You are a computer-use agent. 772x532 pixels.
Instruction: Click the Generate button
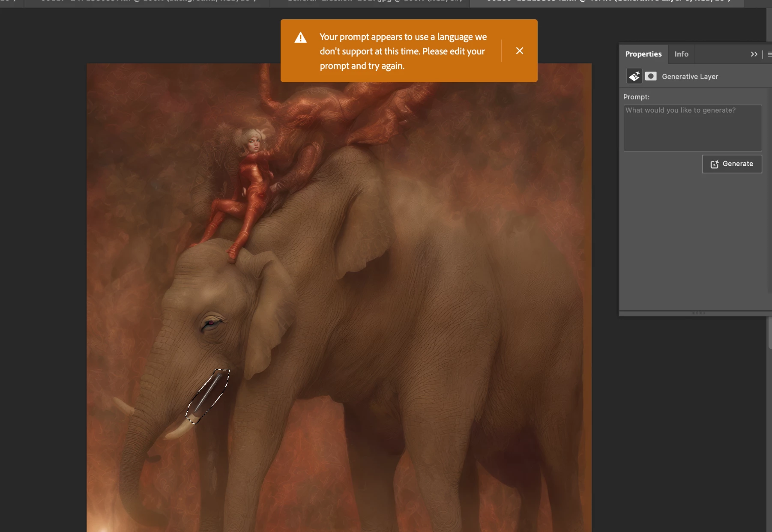click(732, 164)
